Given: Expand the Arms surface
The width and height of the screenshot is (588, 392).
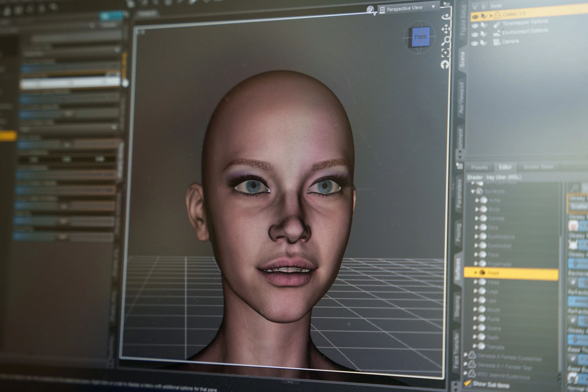Looking at the screenshot, I should pyautogui.click(x=477, y=200).
